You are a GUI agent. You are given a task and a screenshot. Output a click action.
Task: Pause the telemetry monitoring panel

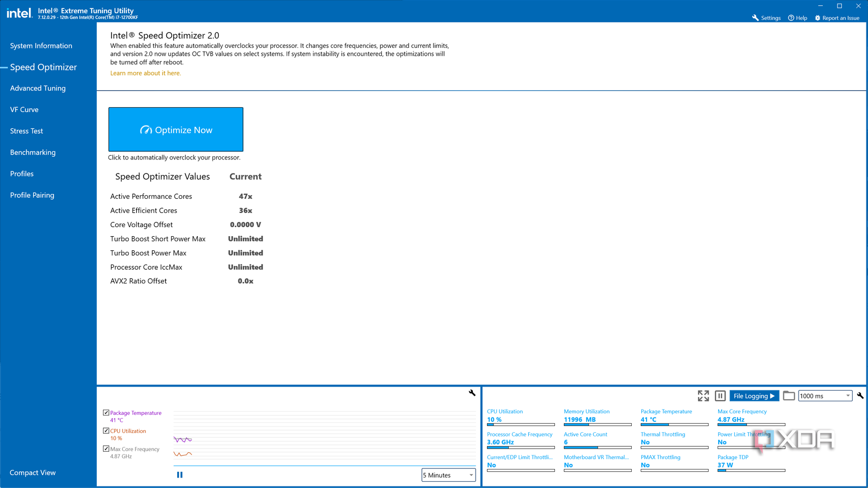click(x=720, y=395)
